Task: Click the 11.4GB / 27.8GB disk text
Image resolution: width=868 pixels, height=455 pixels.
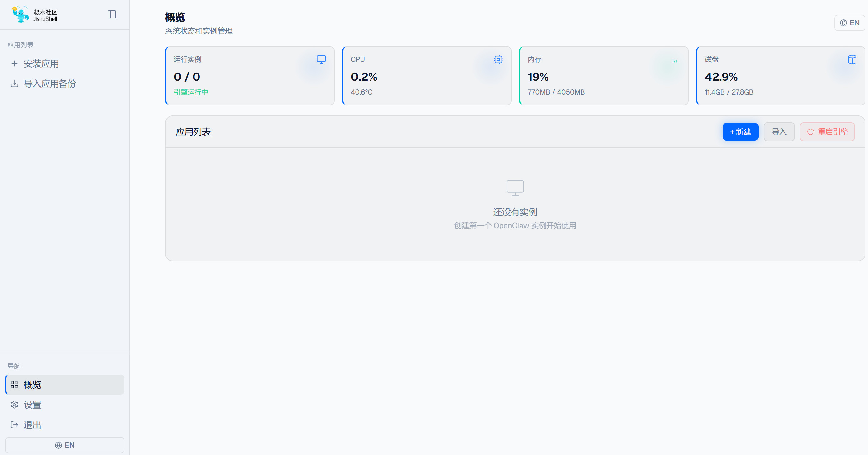Action: click(x=729, y=92)
